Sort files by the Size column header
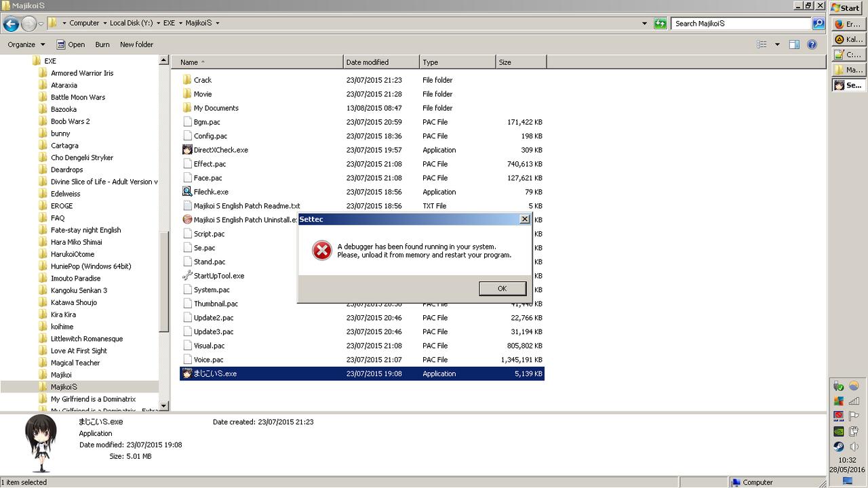This screenshot has height=488, width=868. click(x=520, y=62)
